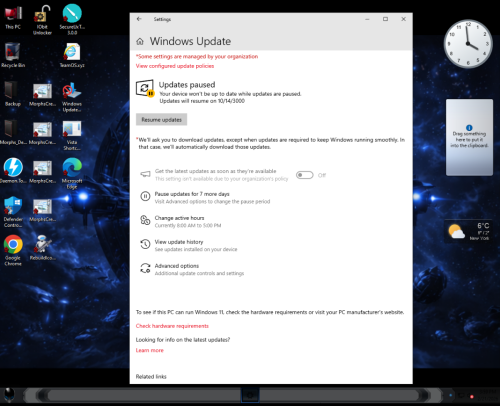Screen dimensions: 500x406
Task: Click the home icon beside Windows Update
Action: [140, 41]
